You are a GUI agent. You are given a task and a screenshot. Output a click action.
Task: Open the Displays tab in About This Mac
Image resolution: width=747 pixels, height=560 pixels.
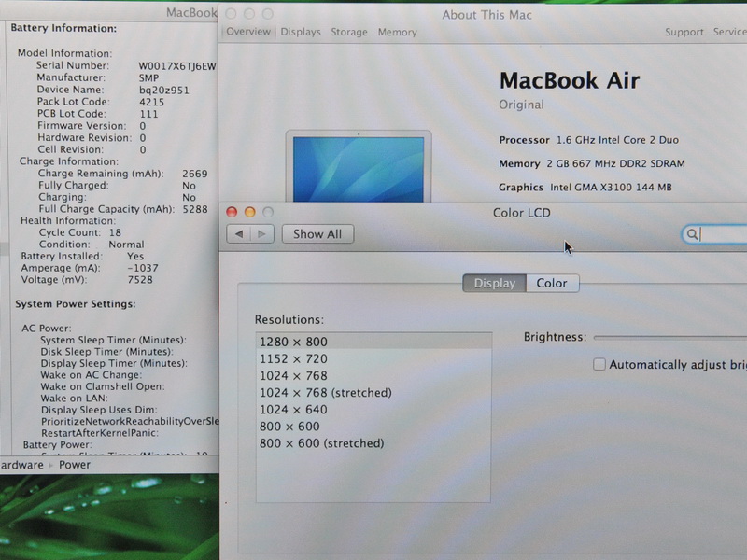301,32
